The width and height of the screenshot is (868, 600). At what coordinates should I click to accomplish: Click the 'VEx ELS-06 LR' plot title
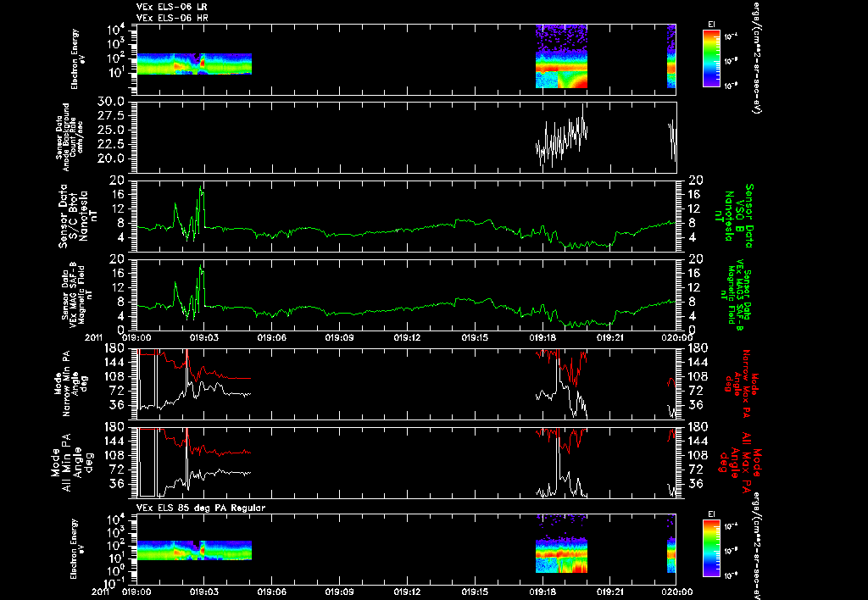point(171,7)
